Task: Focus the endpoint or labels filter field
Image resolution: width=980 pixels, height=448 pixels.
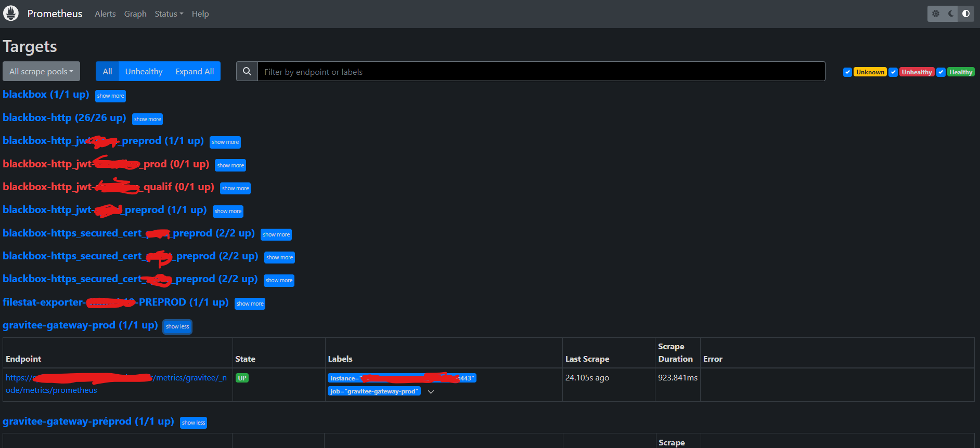Action: pyautogui.click(x=541, y=71)
